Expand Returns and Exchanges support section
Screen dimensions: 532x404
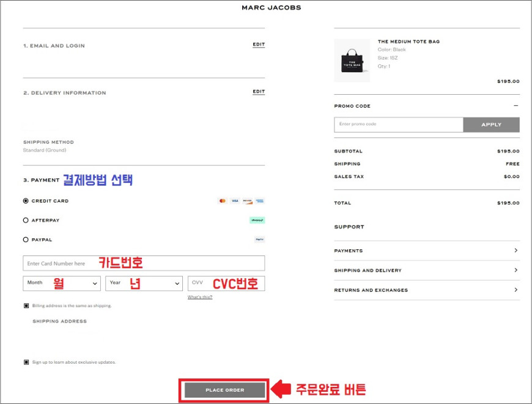(427, 290)
